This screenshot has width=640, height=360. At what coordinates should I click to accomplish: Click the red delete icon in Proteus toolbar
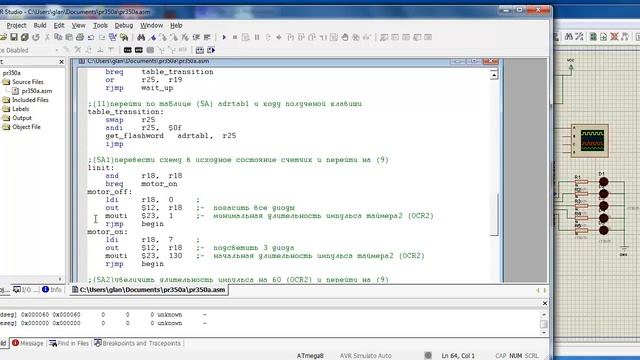click(614, 37)
